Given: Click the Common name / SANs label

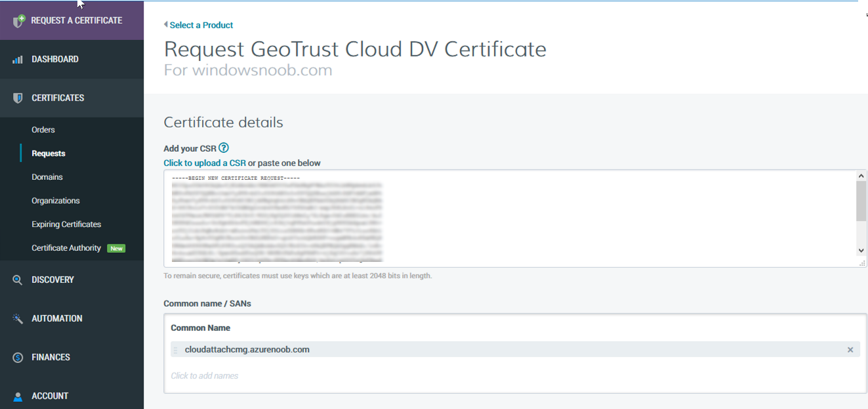Looking at the screenshot, I should 207,304.
